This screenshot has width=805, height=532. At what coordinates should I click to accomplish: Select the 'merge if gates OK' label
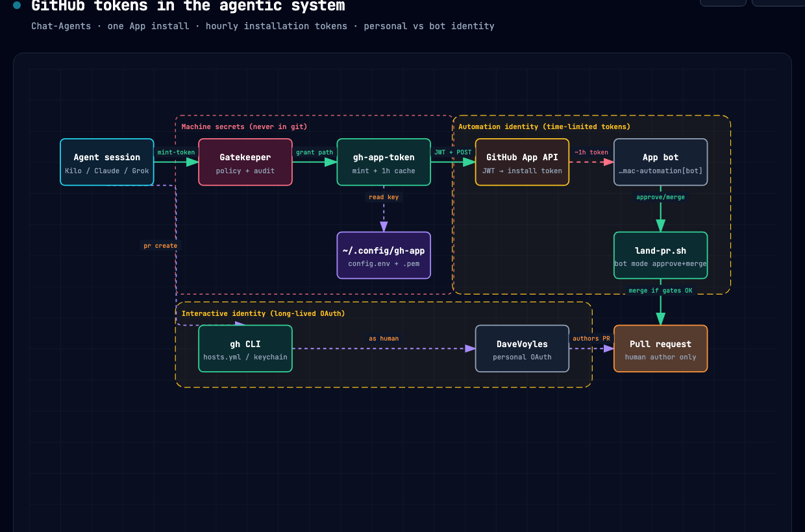pos(661,291)
